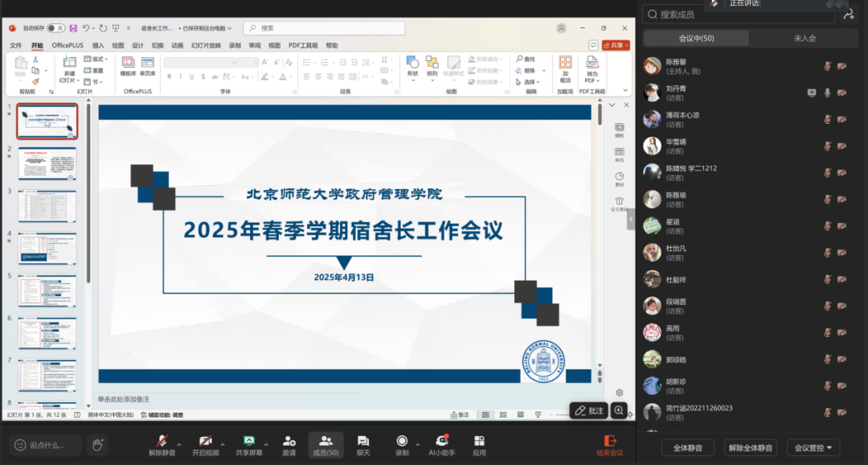Click the AI小助手 assistant icon
The width and height of the screenshot is (868, 465).
click(441, 441)
